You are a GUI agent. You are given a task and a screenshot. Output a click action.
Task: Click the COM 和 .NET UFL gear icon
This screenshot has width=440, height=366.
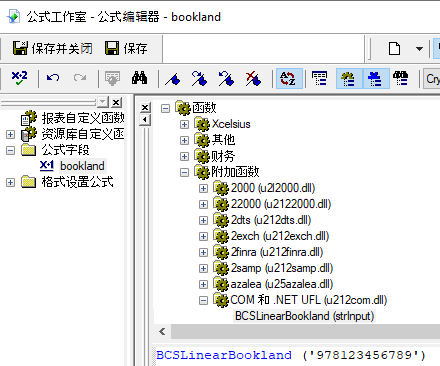(x=221, y=300)
